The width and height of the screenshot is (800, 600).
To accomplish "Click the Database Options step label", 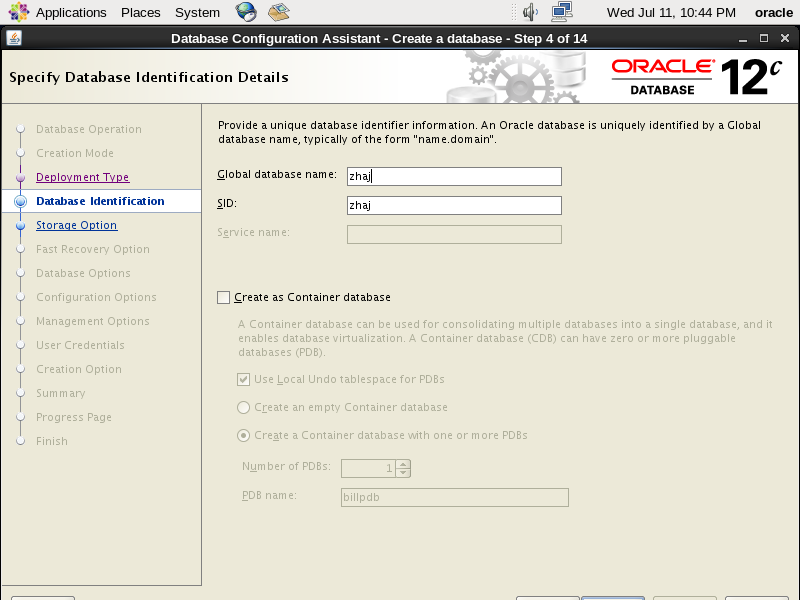I will pos(83,273).
